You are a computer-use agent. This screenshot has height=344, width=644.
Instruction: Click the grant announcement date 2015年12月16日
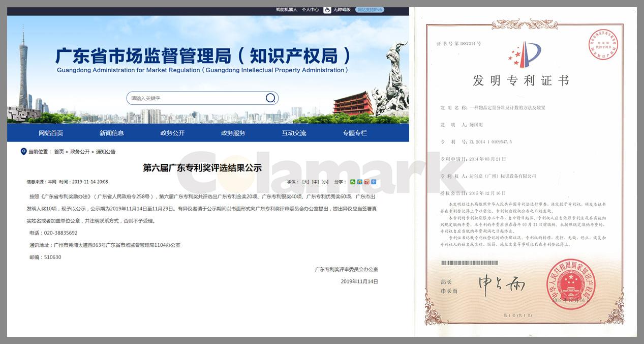487,193
